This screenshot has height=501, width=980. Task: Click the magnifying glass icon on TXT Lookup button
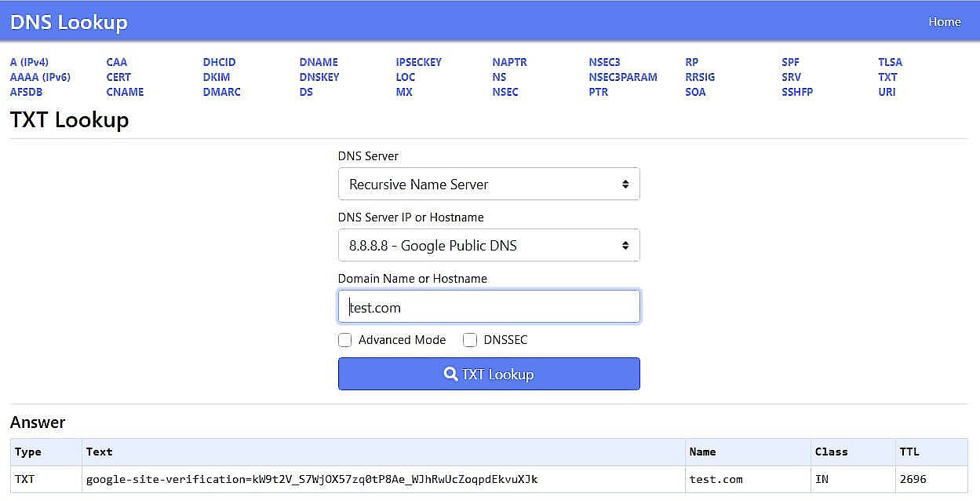pyautogui.click(x=450, y=374)
